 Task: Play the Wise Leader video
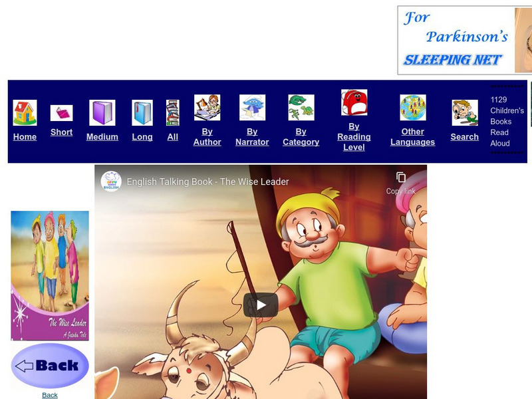(261, 305)
